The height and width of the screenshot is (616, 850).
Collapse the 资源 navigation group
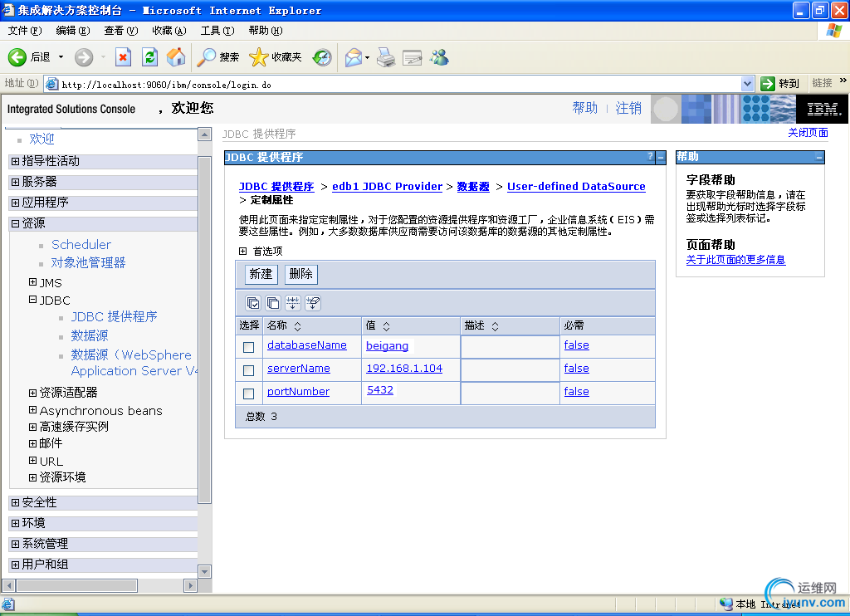[x=15, y=222]
